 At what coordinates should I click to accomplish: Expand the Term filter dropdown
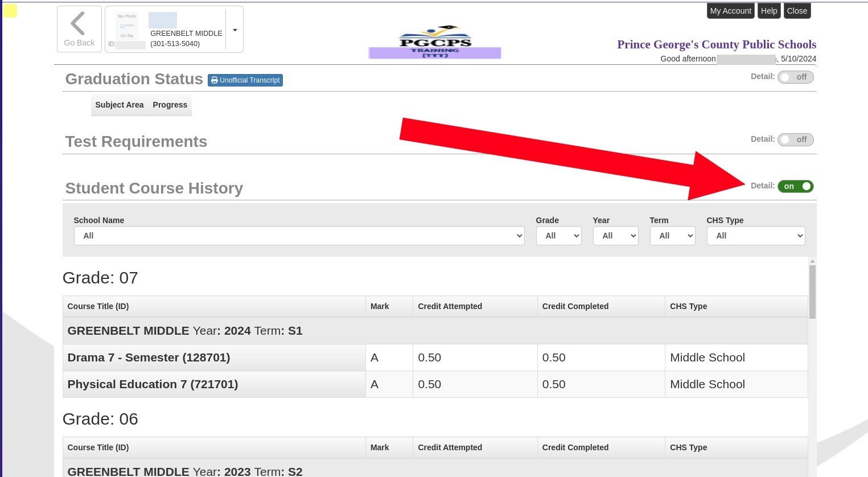click(x=672, y=236)
